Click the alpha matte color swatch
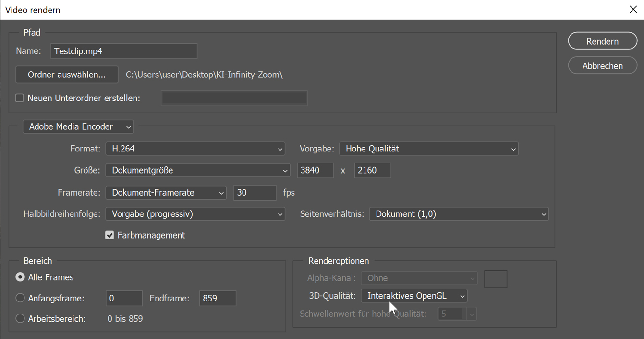The image size is (644, 339). pyautogui.click(x=496, y=279)
